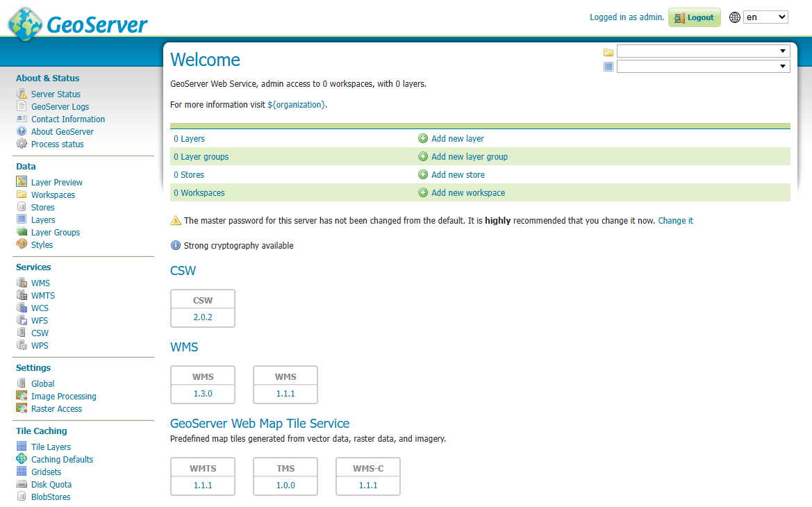Click the Process status gear icon
The width and height of the screenshot is (812, 507).
pos(22,144)
